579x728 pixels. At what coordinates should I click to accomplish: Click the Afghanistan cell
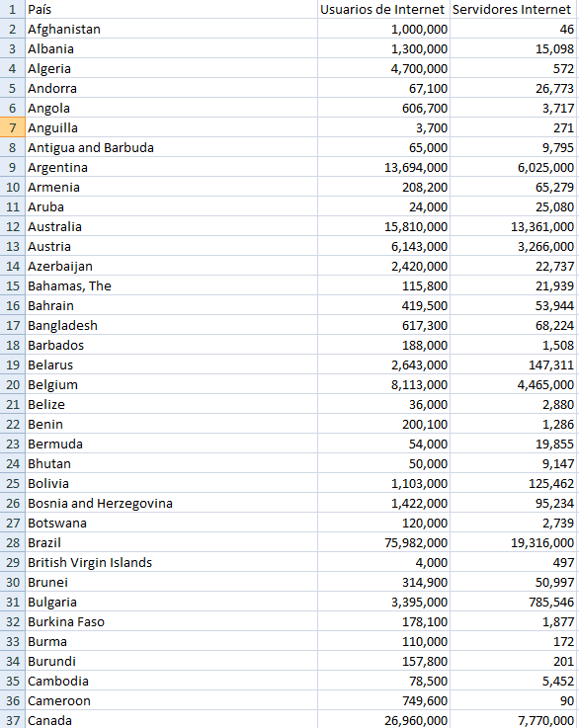pos(171,29)
